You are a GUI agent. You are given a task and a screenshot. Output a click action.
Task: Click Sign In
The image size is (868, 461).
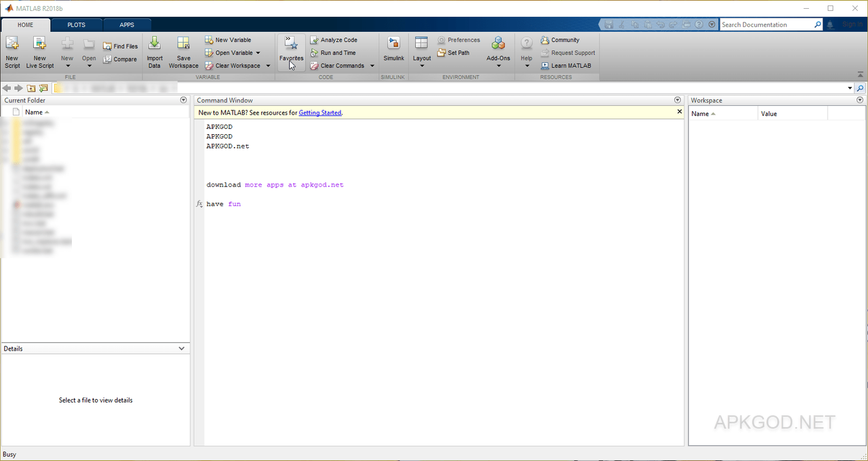(852, 24)
